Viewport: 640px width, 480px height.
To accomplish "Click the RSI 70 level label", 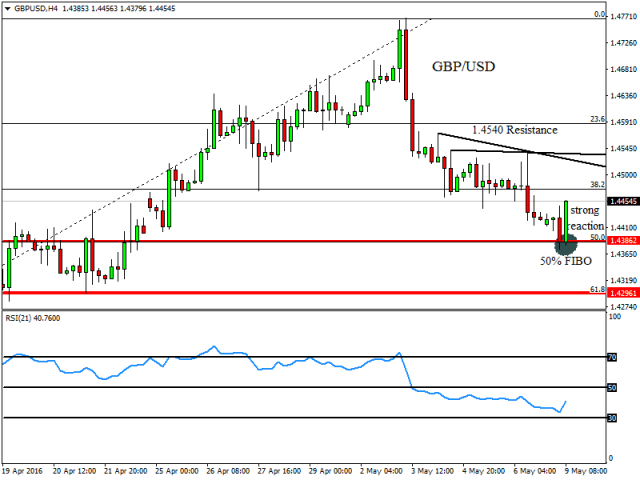I will (612, 357).
